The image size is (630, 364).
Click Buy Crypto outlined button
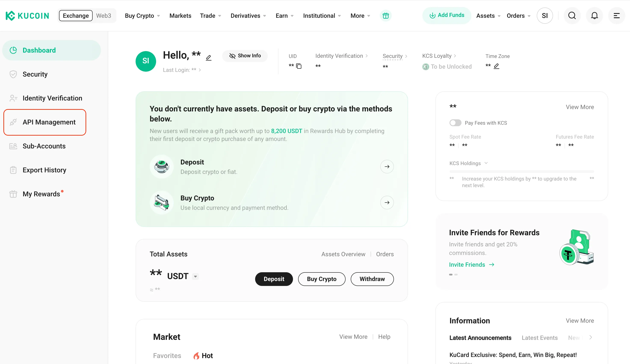(322, 279)
